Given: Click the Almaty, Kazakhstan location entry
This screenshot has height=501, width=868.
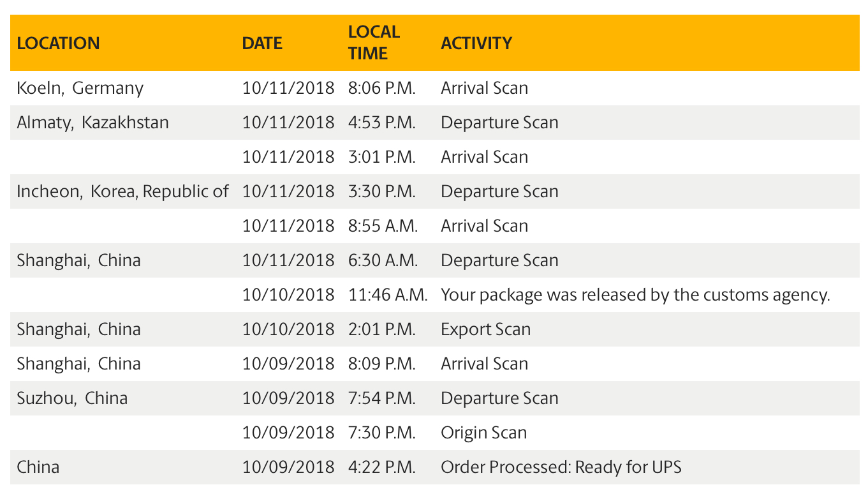Looking at the screenshot, I should point(93,122).
